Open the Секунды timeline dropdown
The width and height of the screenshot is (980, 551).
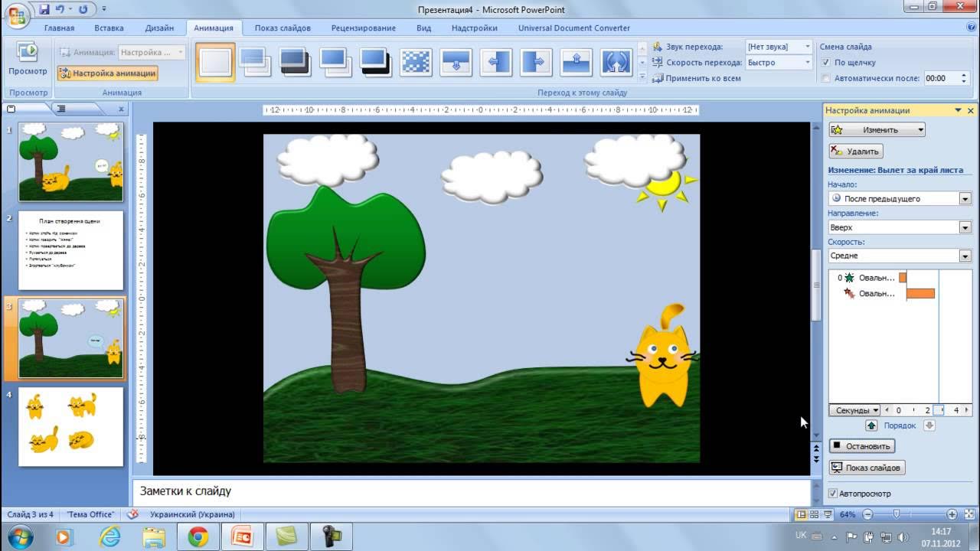[x=855, y=411]
